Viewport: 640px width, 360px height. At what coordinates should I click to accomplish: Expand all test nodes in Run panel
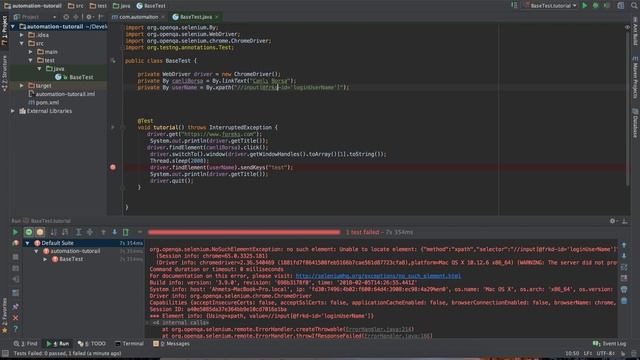click(x=78, y=232)
